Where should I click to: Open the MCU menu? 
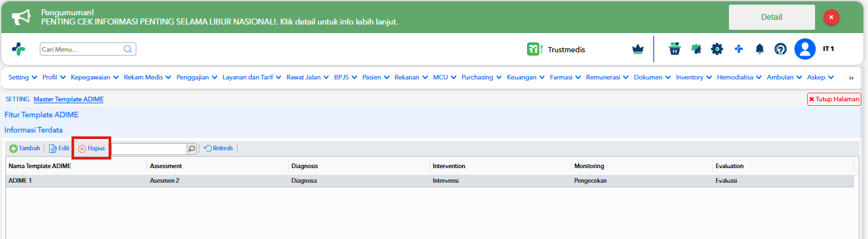pyautogui.click(x=445, y=77)
